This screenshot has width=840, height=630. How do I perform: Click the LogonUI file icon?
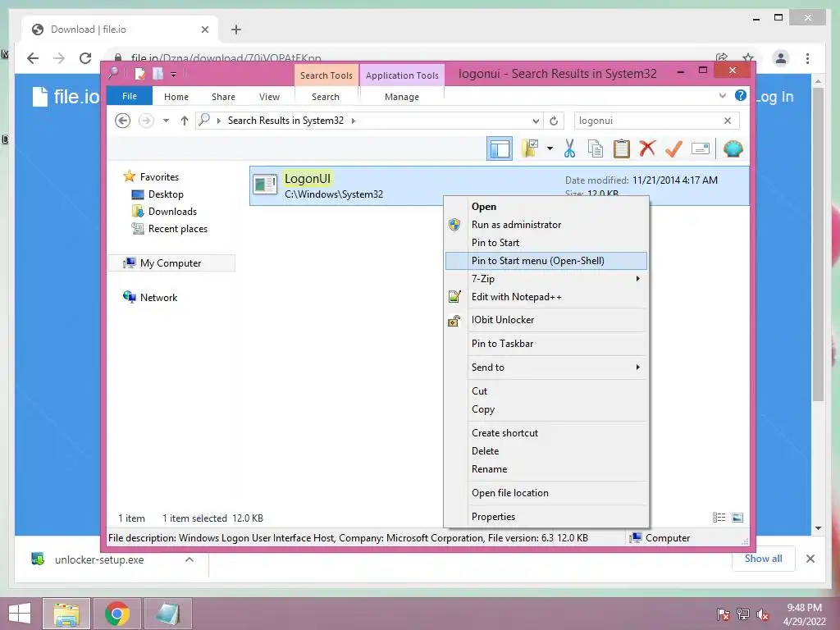[x=265, y=185]
